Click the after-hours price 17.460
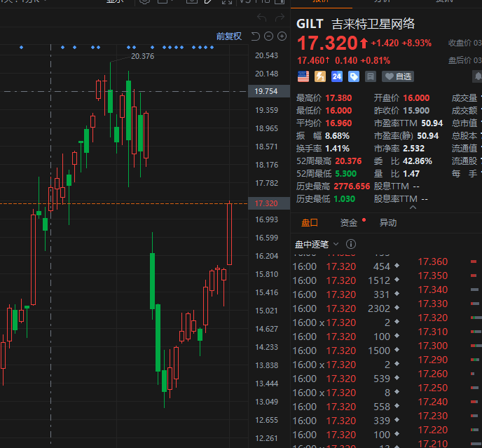This screenshot has height=448, width=482. click(x=311, y=60)
